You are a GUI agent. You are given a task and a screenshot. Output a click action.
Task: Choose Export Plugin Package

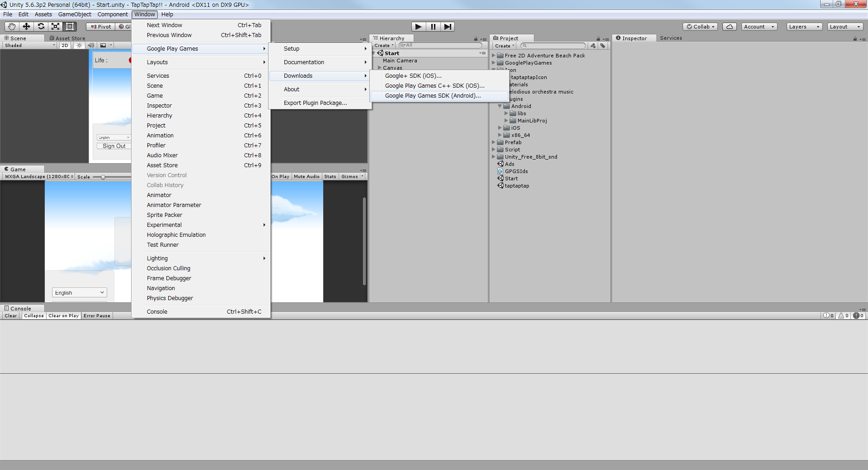pos(320,103)
